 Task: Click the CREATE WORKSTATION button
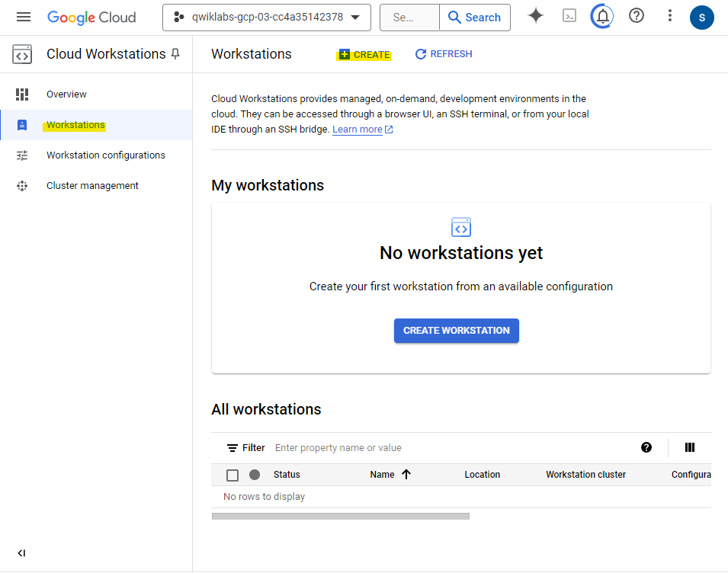point(457,331)
